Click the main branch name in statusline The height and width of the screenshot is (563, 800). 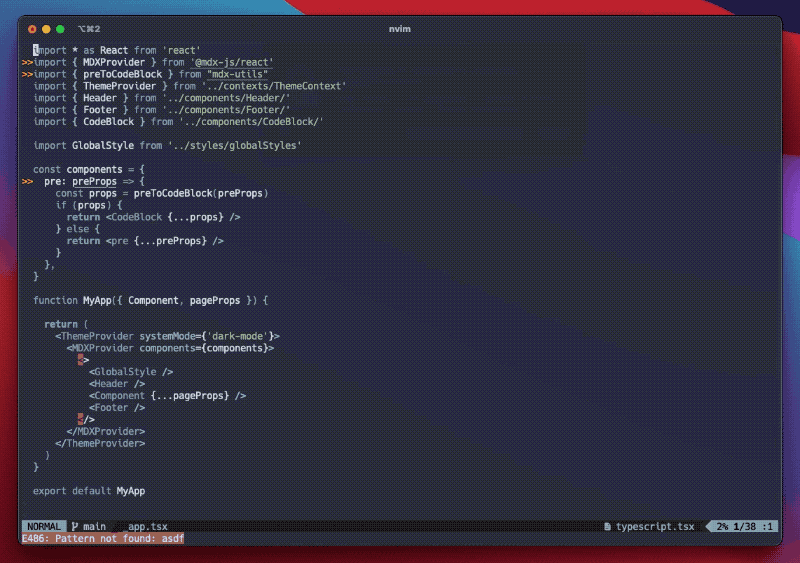(94, 526)
